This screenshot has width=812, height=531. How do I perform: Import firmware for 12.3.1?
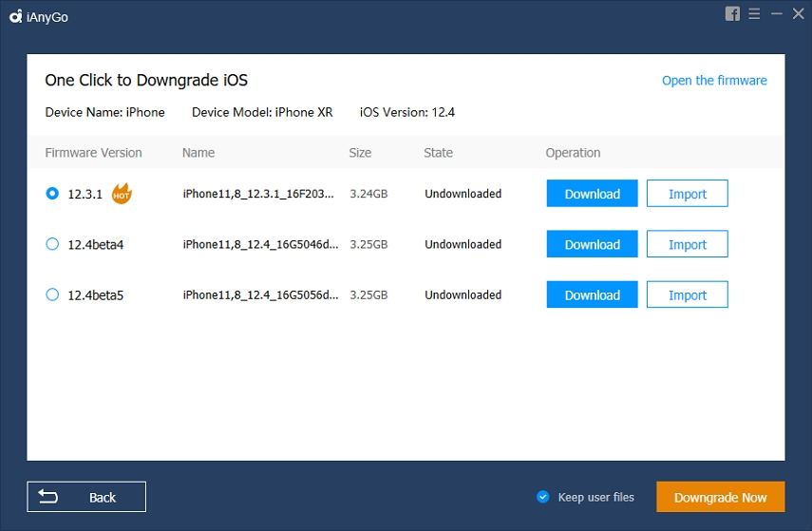click(688, 193)
